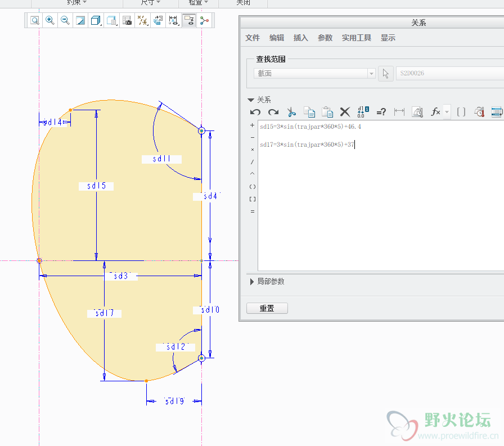Screen dimensions: 504x446
Task: Click the Refit zoom icon
Action: coord(35,21)
